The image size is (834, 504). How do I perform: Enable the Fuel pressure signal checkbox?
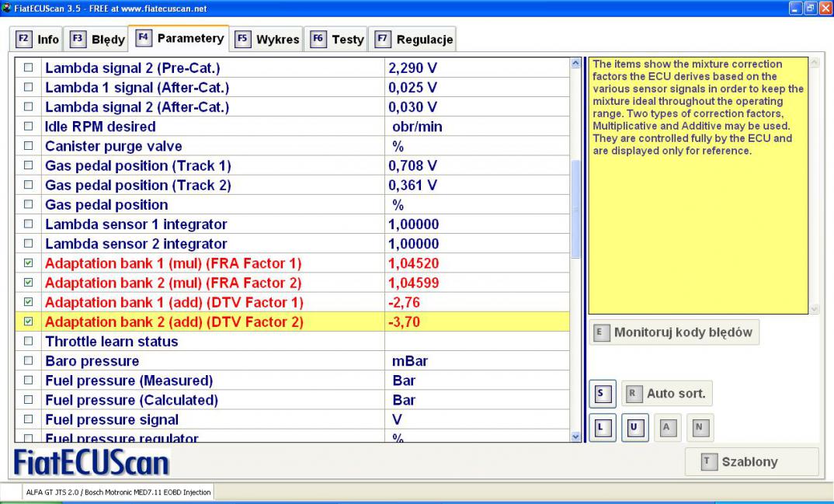(28, 419)
